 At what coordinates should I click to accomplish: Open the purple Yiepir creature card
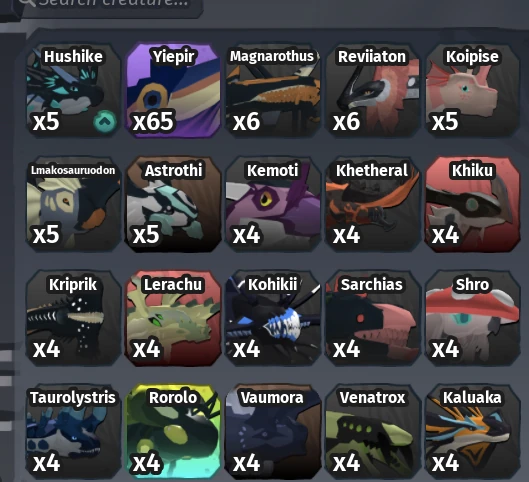pos(173,90)
